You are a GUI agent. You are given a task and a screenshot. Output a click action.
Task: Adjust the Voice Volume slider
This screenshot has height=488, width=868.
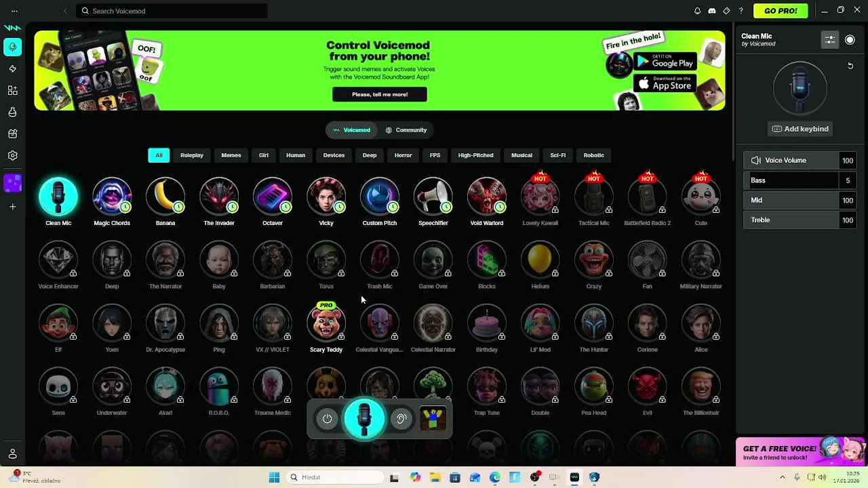[800, 161]
